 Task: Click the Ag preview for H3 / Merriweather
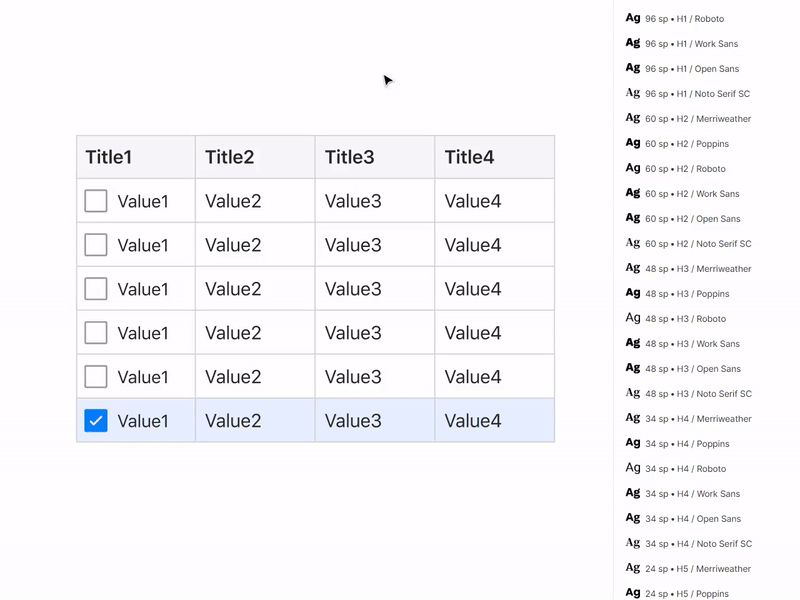633,268
